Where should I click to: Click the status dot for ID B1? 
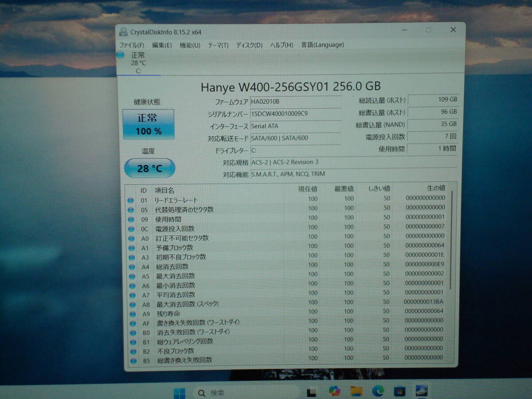click(x=134, y=342)
